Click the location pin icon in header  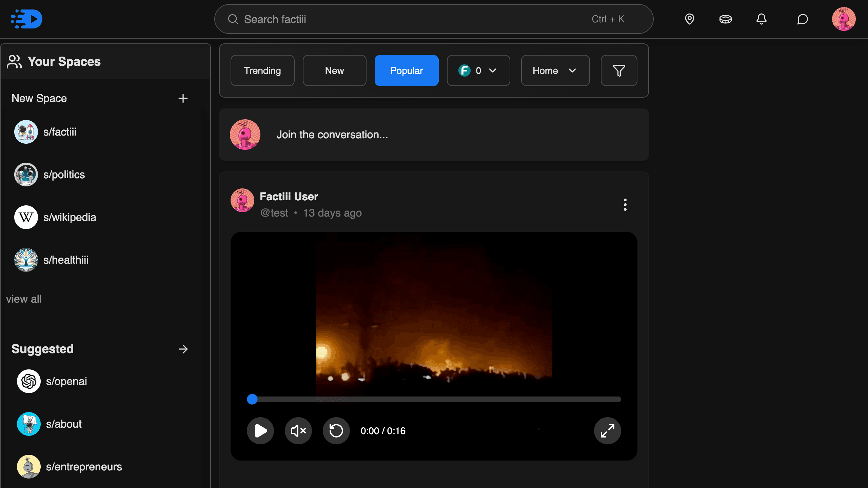coord(689,19)
